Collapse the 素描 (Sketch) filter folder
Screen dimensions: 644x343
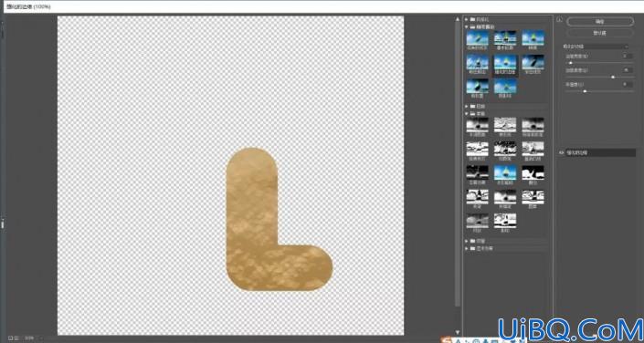[467, 113]
